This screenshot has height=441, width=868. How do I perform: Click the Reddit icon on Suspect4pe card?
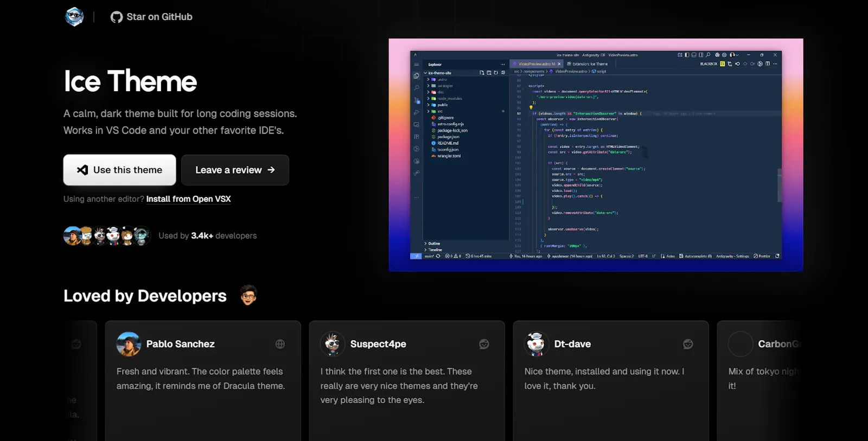[x=484, y=344]
